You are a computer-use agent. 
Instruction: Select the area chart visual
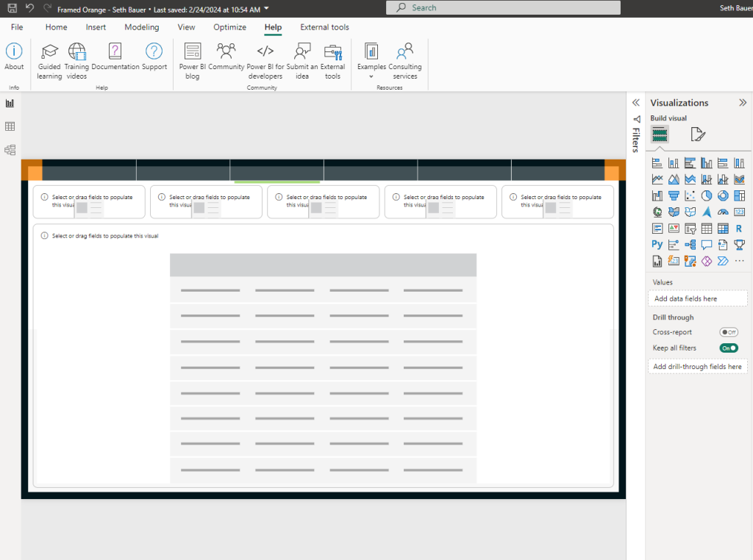click(x=674, y=179)
